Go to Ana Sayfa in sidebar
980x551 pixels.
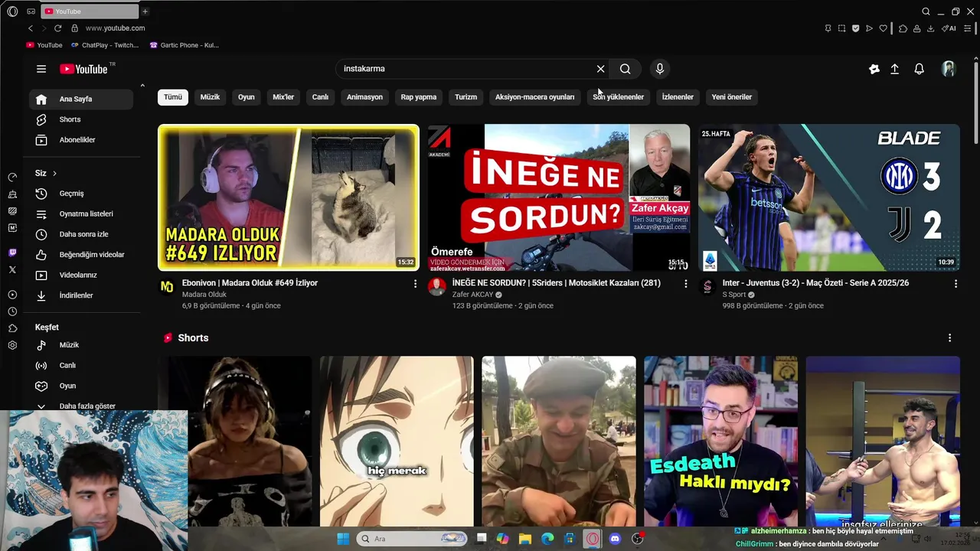point(81,99)
